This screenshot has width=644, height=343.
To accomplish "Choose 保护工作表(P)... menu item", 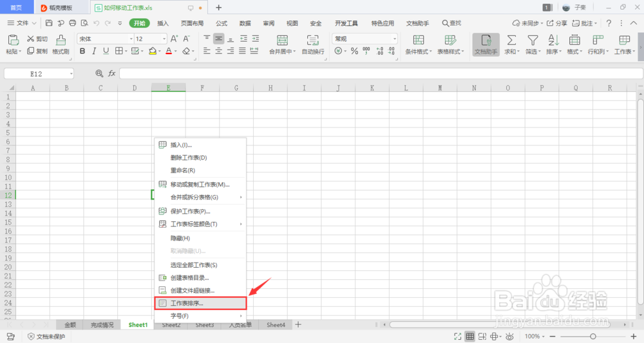I will pos(200,211).
